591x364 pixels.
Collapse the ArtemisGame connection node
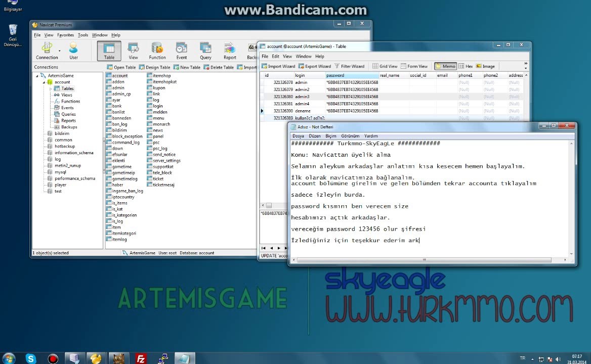37,76
